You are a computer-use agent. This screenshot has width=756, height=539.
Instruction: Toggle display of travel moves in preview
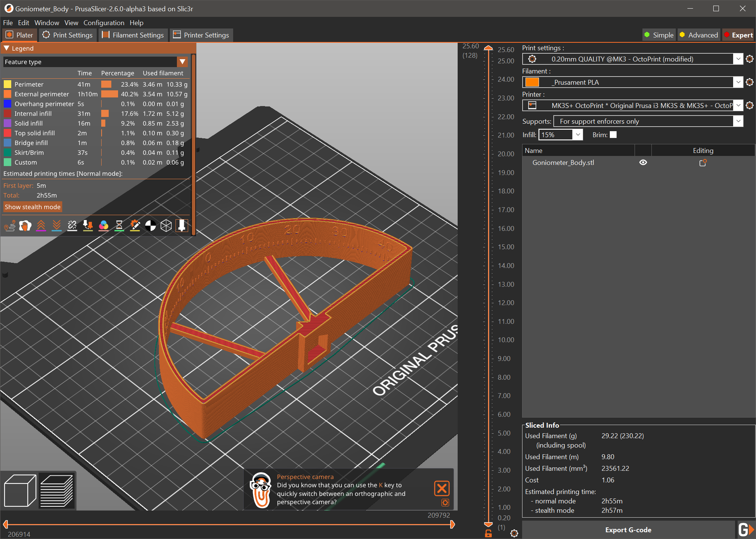pyautogui.click(x=10, y=225)
